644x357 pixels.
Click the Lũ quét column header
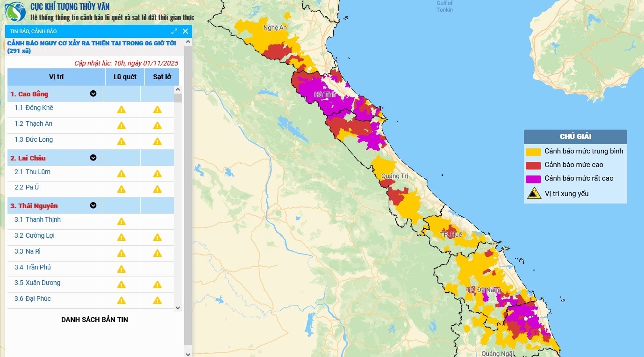tap(125, 77)
